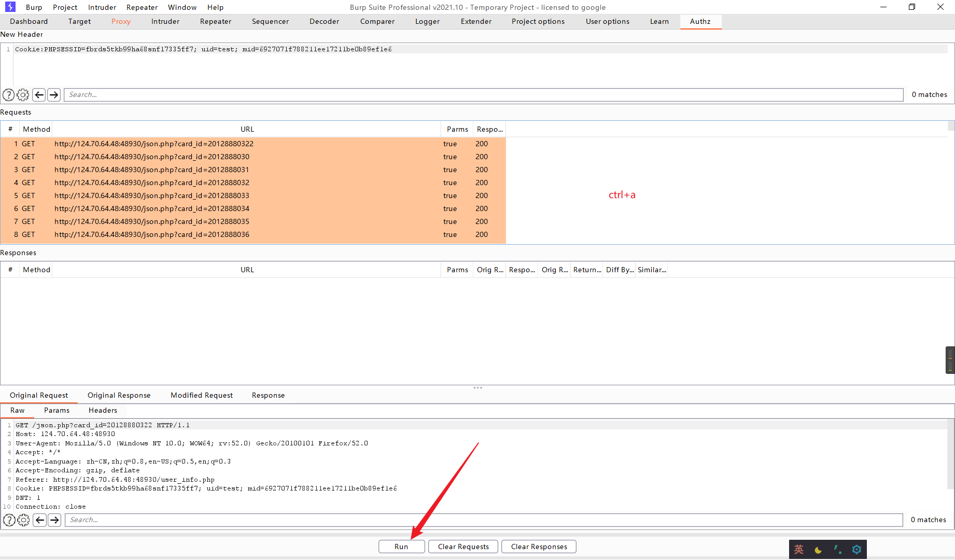This screenshot has height=560, width=955.
Task: Click into the New Header Cookie text line
Action: pos(481,49)
